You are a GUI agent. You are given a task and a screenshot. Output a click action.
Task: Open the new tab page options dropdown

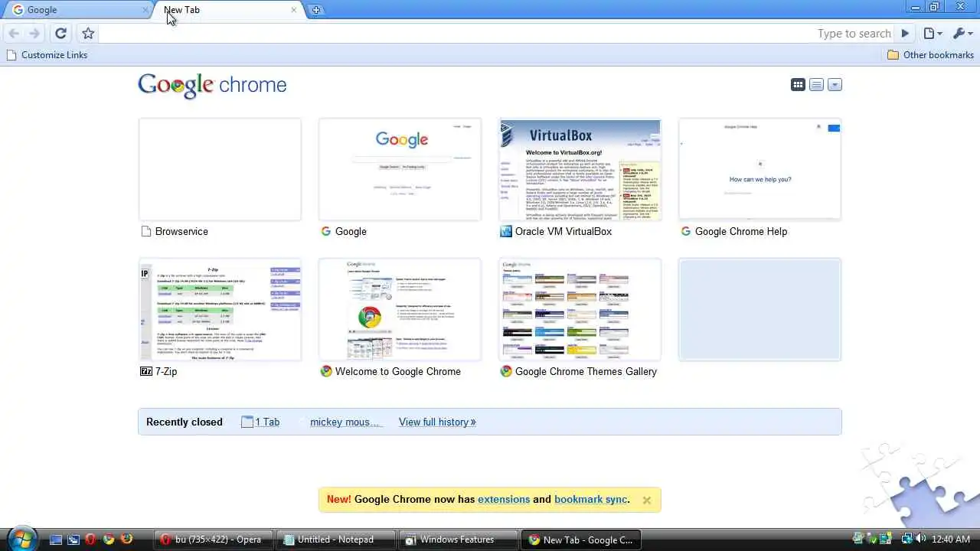pos(835,84)
